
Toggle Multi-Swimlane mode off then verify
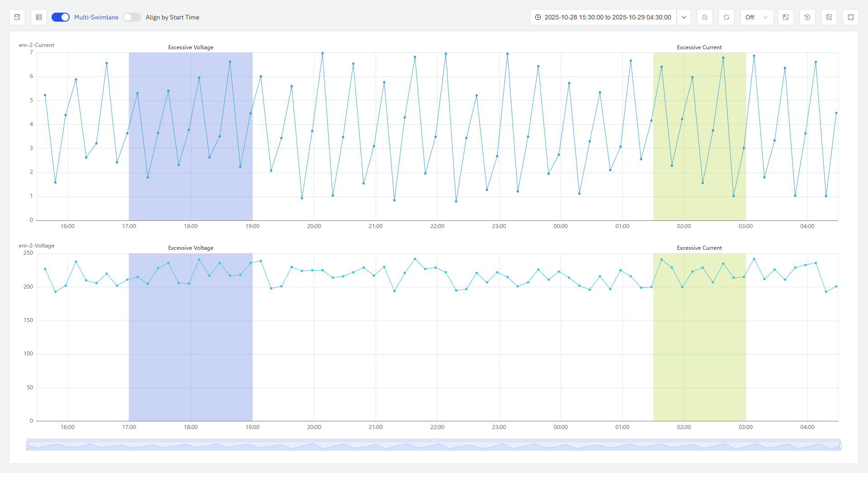click(x=60, y=17)
